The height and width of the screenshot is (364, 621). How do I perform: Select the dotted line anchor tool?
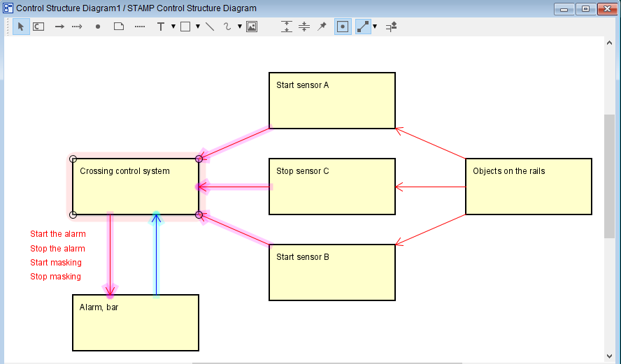(x=140, y=27)
